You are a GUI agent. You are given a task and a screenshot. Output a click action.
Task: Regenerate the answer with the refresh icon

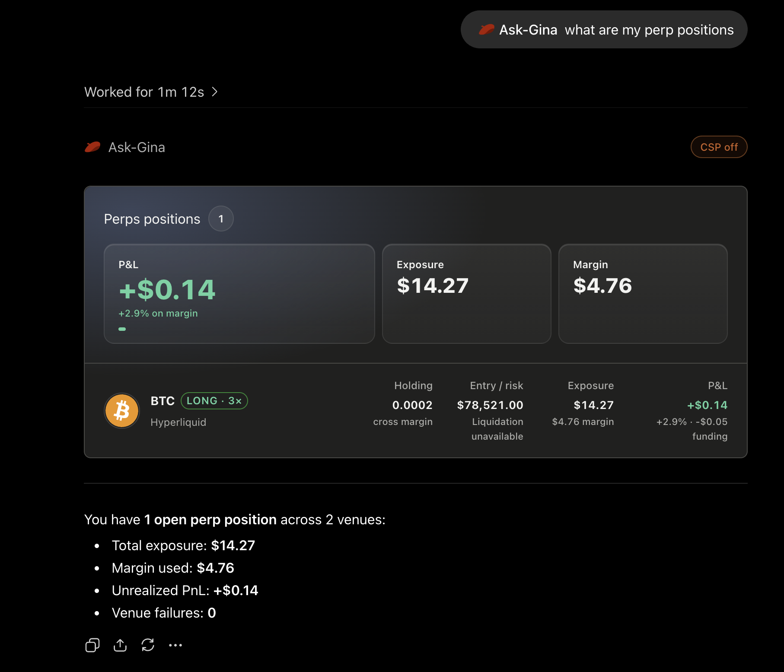[x=148, y=645]
